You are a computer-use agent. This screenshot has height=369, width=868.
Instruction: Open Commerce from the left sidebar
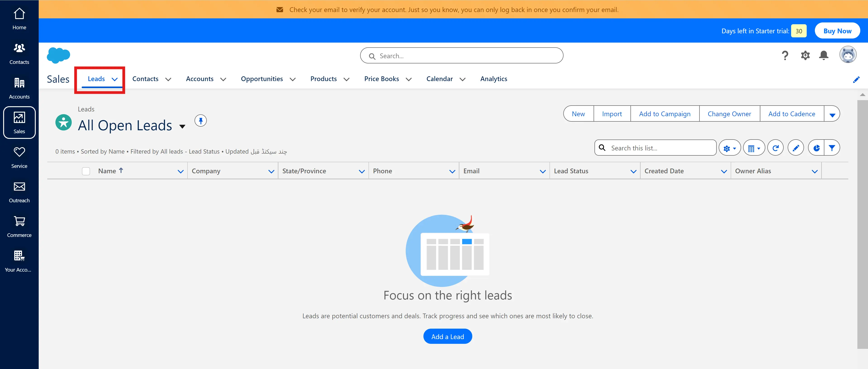click(19, 226)
